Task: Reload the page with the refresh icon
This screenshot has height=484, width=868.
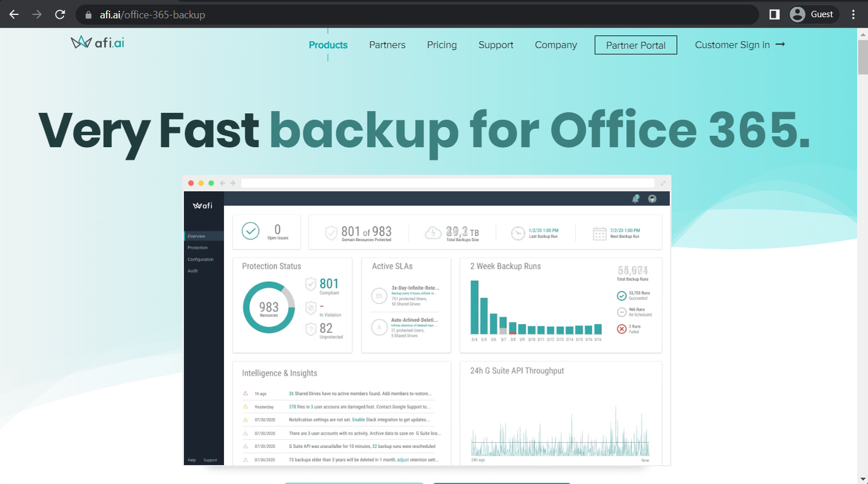Action: 60,14
